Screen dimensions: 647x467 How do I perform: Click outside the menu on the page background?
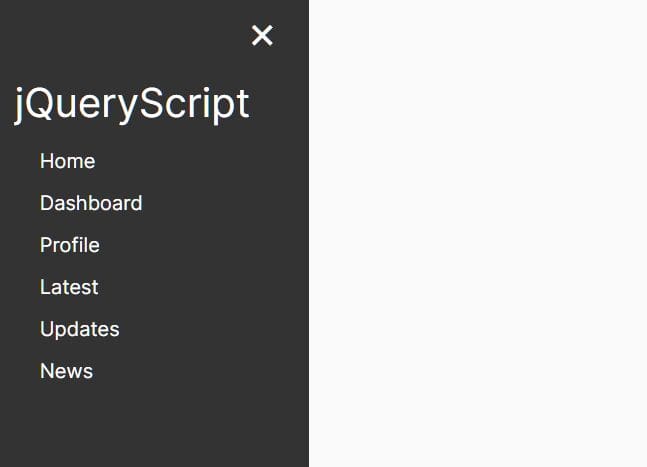478,234
